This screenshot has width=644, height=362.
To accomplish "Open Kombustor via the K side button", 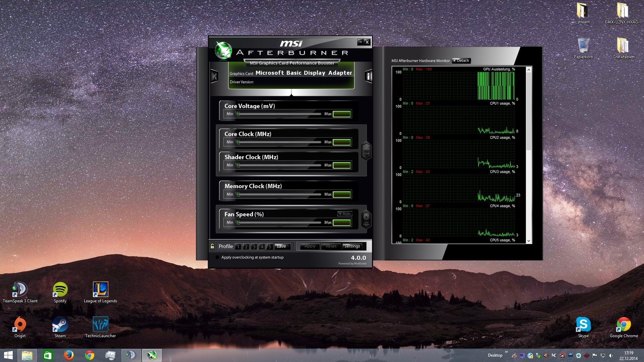I will 214,76.
